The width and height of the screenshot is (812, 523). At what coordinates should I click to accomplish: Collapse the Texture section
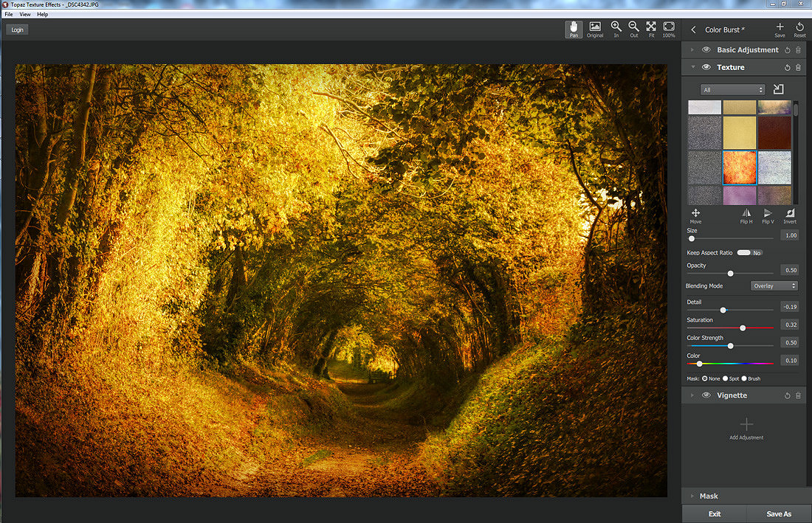[692, 67]
